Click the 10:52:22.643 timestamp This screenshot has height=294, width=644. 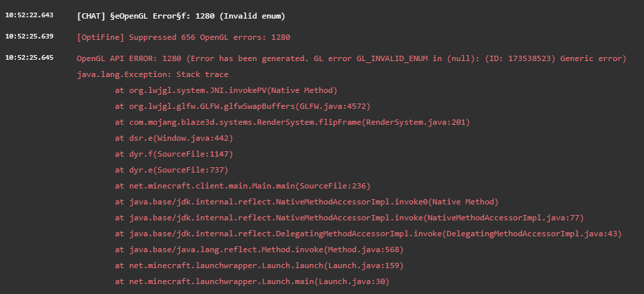tap(29, 15)
